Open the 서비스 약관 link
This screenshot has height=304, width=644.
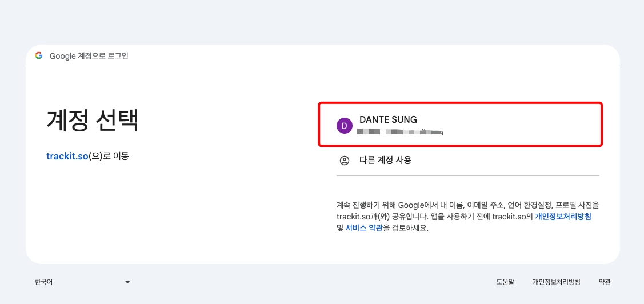pyautogui.click(x=364, y=228)
